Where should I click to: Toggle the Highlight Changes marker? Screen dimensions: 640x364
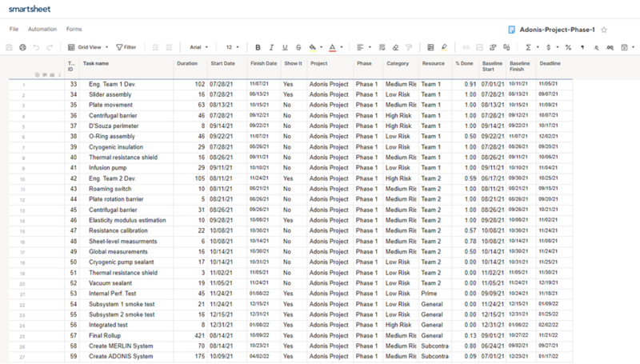coord(444,47)
